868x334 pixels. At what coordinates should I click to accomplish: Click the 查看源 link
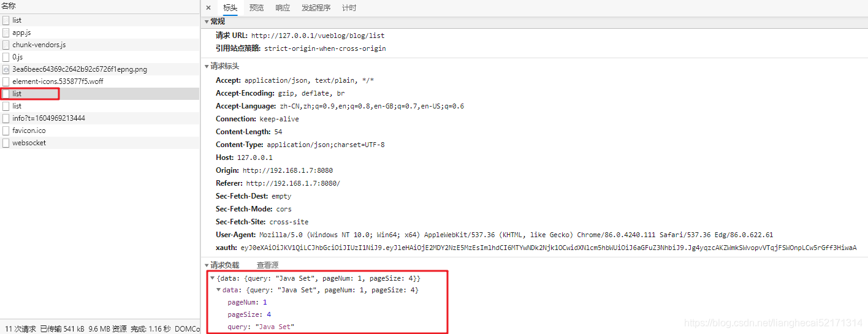[x=267, y=265]
